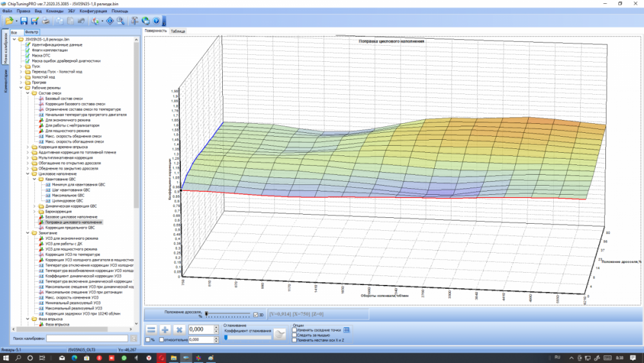Expand 'Коррекция времени впрыска' folder

coord(28,146)
